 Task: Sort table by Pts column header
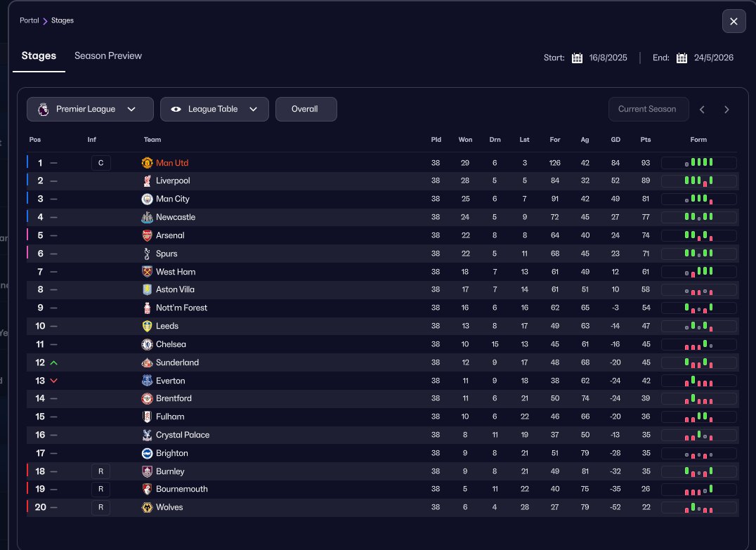pyautogui.click(x=646, y=140)
